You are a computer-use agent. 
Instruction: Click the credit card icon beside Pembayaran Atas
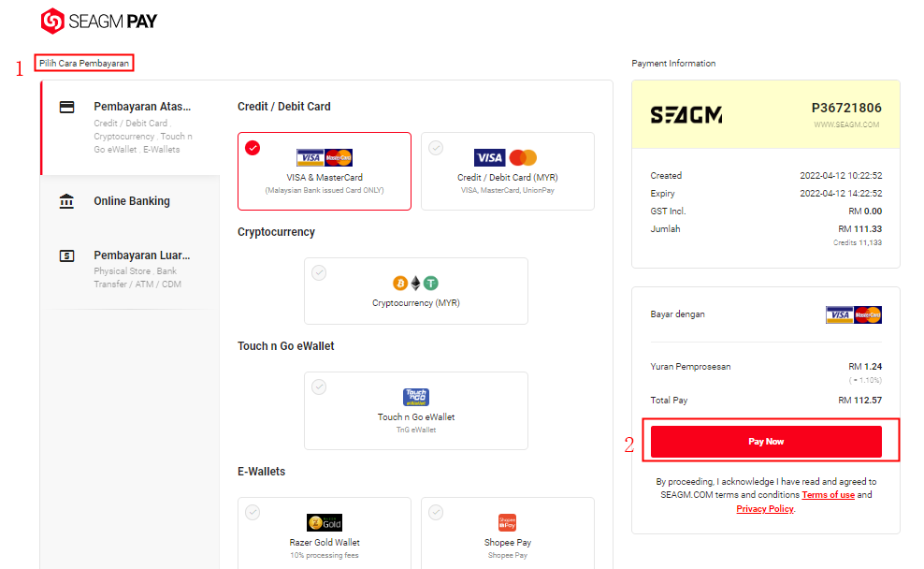tap(66, 108)
